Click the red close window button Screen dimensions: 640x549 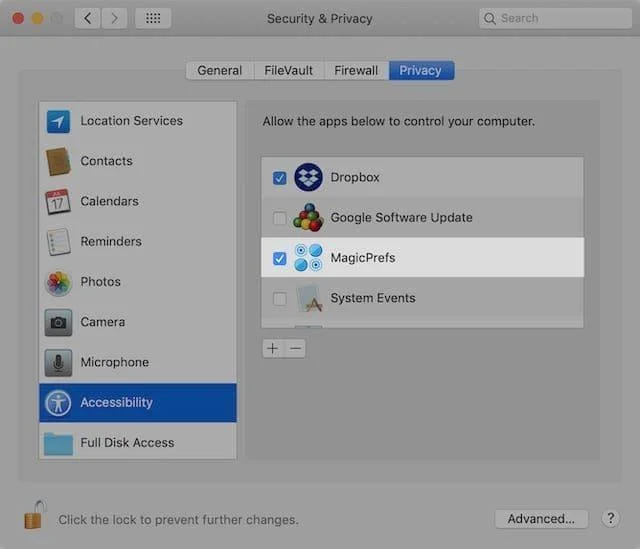[18, 18]
